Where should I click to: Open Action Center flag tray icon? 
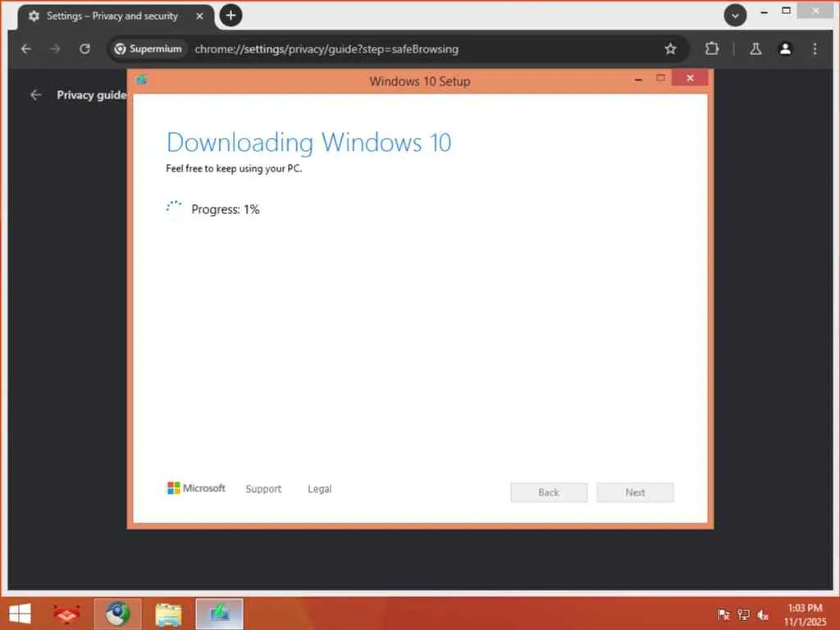(724, 614)
